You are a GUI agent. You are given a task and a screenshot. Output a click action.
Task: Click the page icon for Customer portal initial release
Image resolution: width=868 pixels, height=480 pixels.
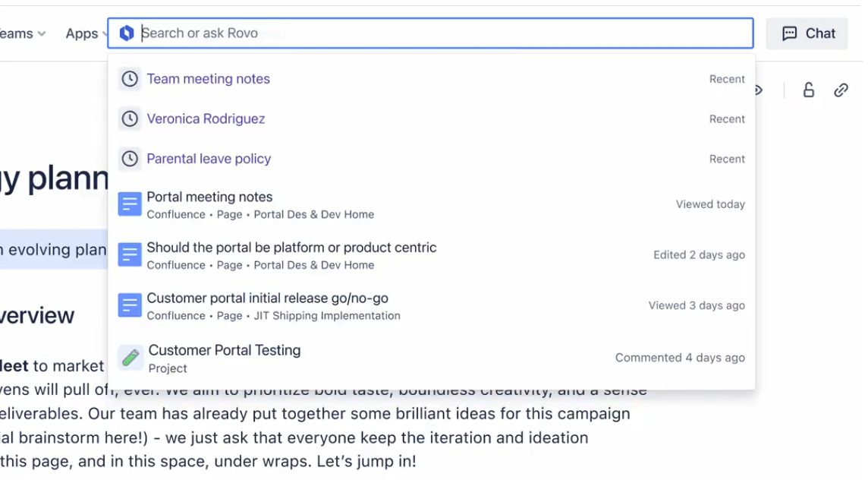coord(130,305)
